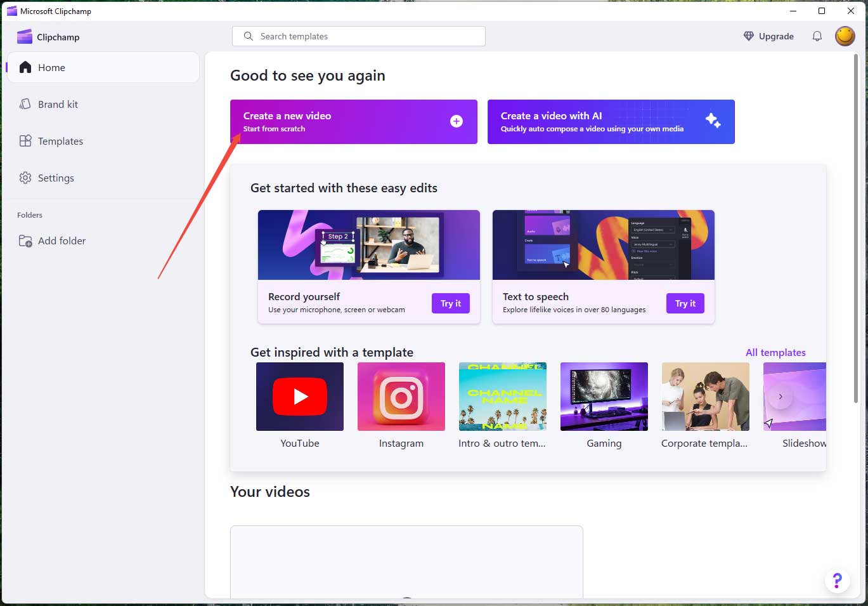868x606 pixels.
Task: Click the globe icon next to Upgrade
Action: point(749,36)
